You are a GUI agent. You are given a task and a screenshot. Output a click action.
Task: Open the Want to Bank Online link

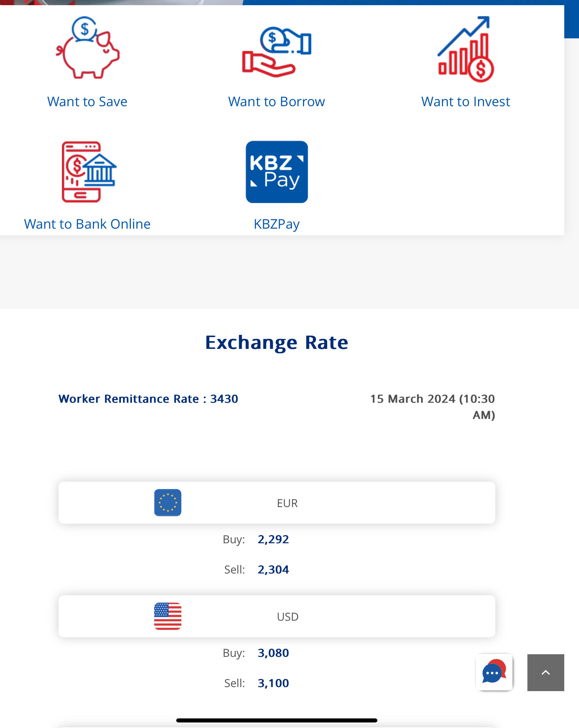coord(87,224)
